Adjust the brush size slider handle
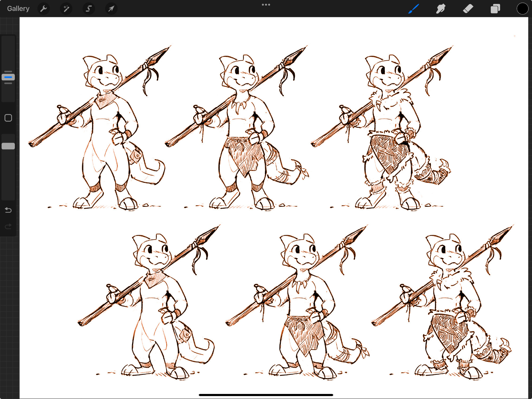This screenshot has width=532, height=399. point(8,77)
